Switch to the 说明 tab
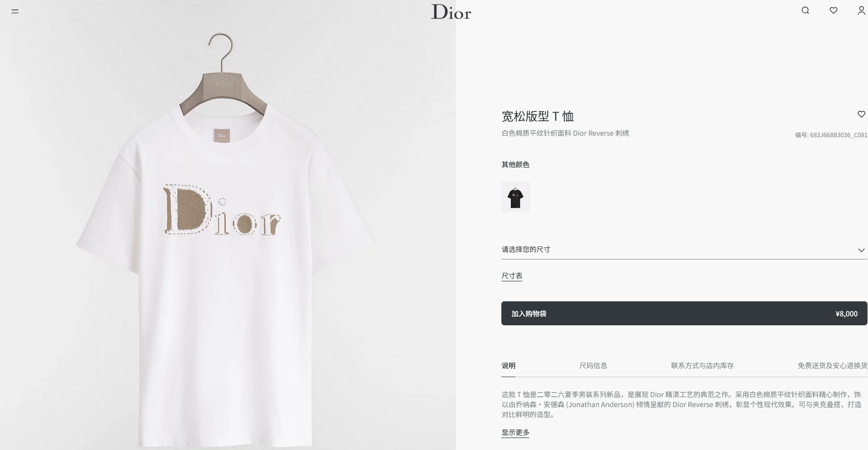The image size is (868, 450). click(508, 366)
